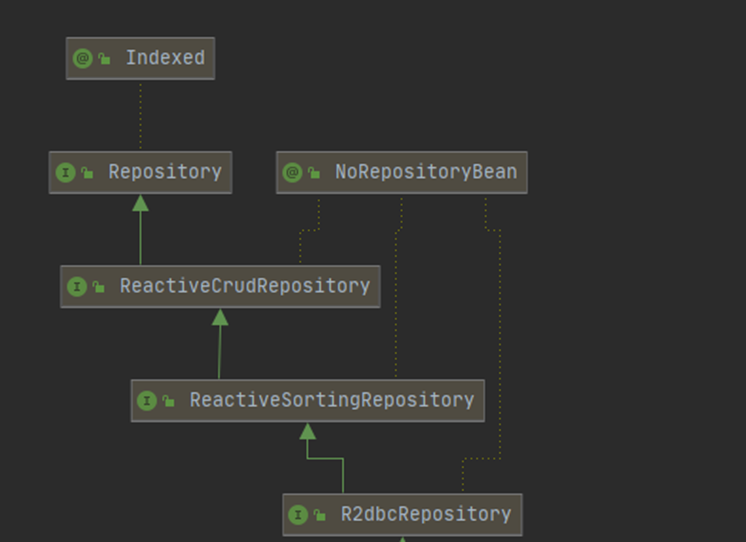The width and height of the screenshot is (746, 542).
Task: Click the interface icon on R2dbcRepository
Action: (x=298, y=515)
